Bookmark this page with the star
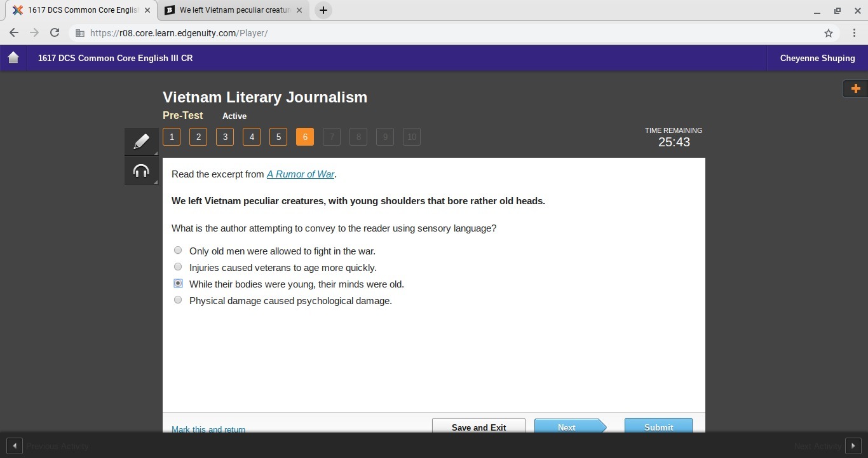Screen dimensions: 868x458 click(x=829, y=33)
